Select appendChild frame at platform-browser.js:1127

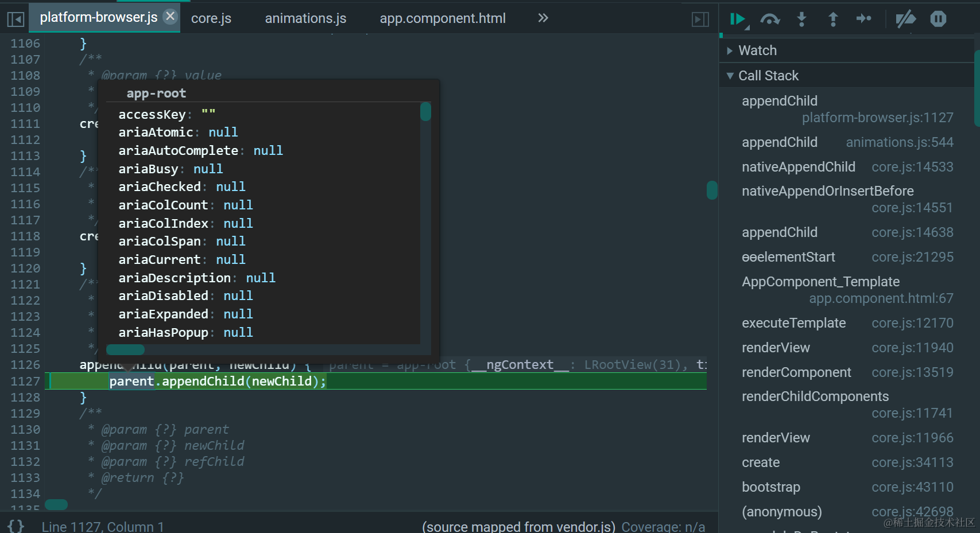(x=847, y=109)
